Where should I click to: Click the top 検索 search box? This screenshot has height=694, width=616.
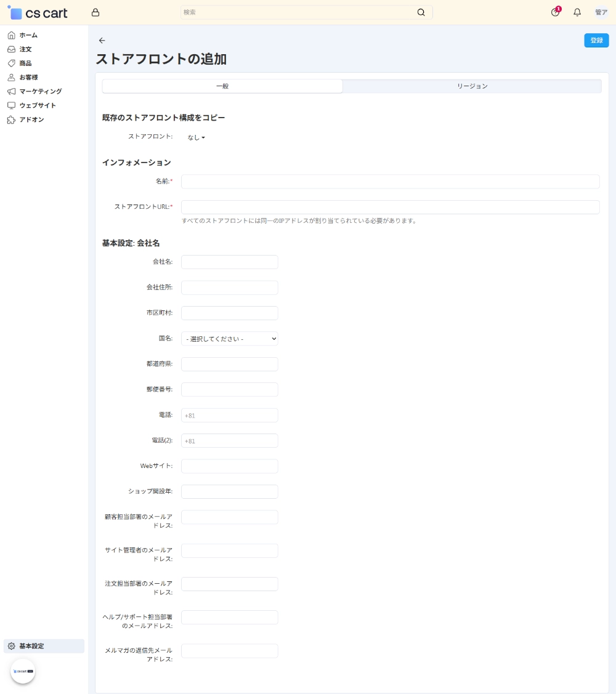(299, 12)
